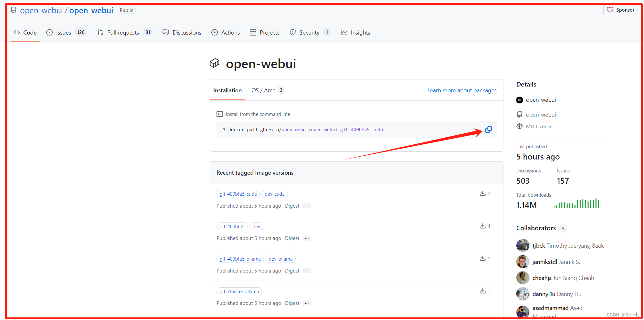Open the git-400bfa5-ollama tag
644x320 pixels.
[x=240, y=259]
